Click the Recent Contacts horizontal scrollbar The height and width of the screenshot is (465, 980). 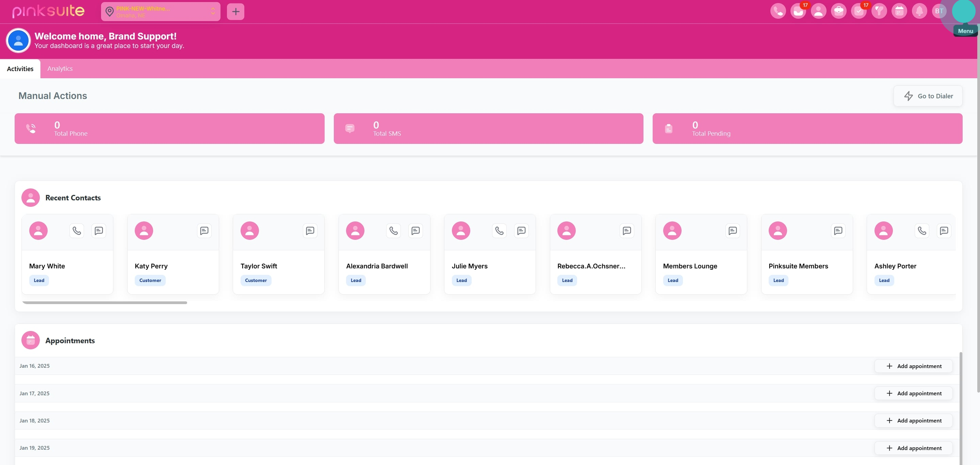pos(104,303)
